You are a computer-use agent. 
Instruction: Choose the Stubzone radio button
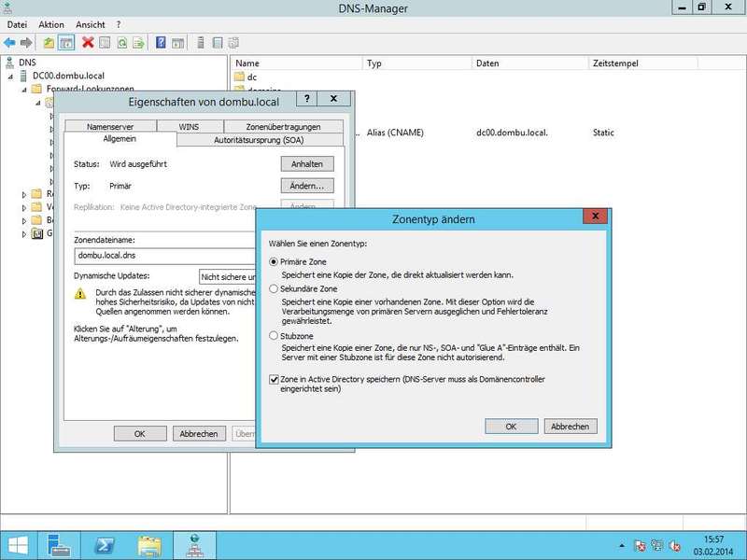click(x=274, y=335)
